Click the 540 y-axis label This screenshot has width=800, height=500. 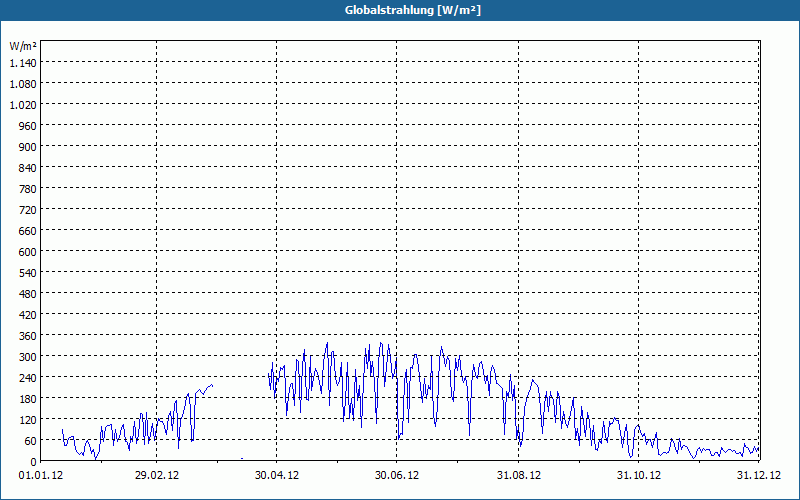(x=28, y=273)
